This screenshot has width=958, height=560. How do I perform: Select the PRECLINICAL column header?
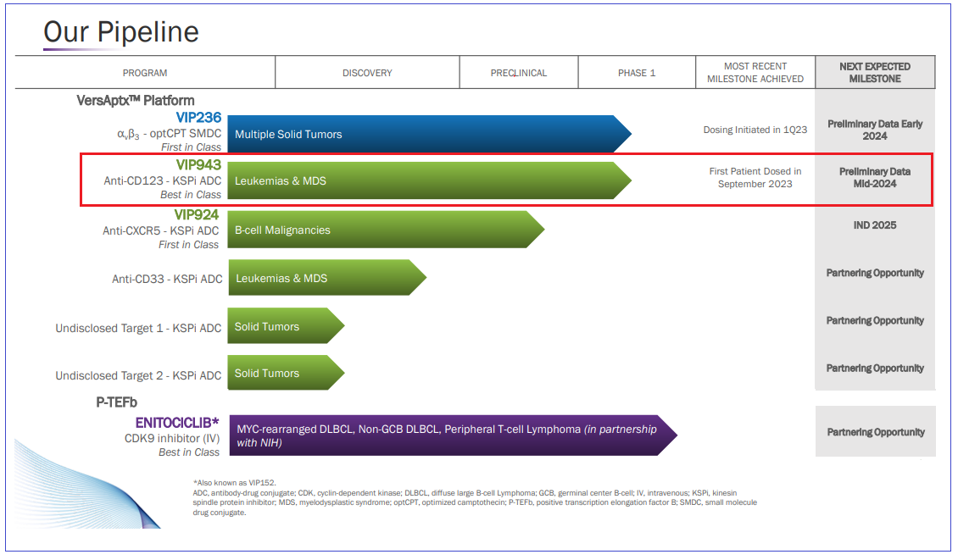(519, 73)
